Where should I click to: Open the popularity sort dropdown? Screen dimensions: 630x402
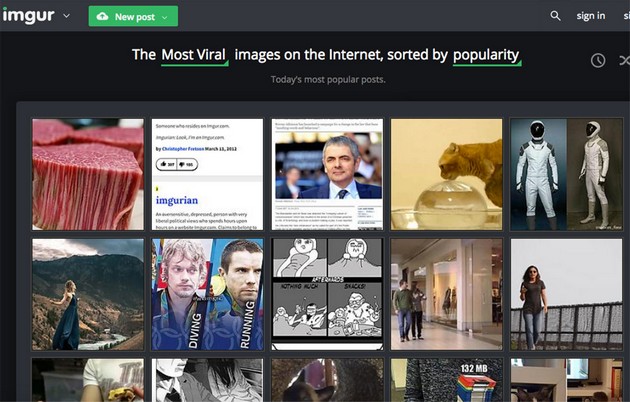[x=487, y=55]
